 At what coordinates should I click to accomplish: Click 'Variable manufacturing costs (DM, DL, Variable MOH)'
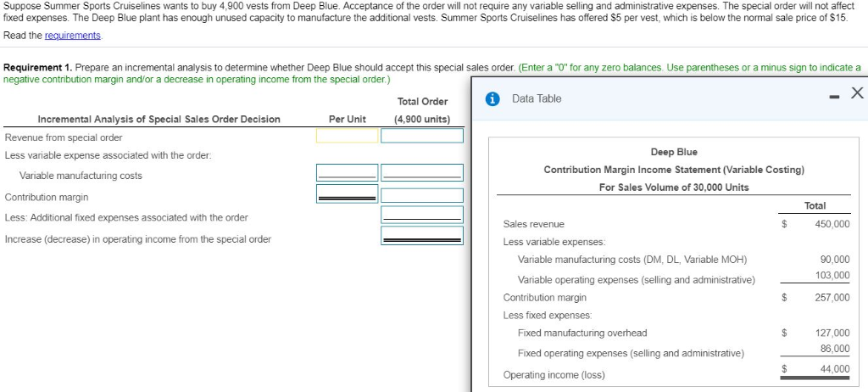632,260
